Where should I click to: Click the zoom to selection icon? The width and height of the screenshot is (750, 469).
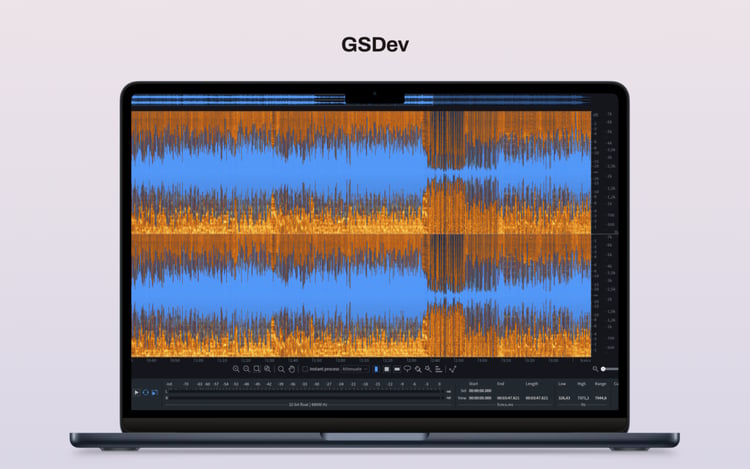click(257, 369)
